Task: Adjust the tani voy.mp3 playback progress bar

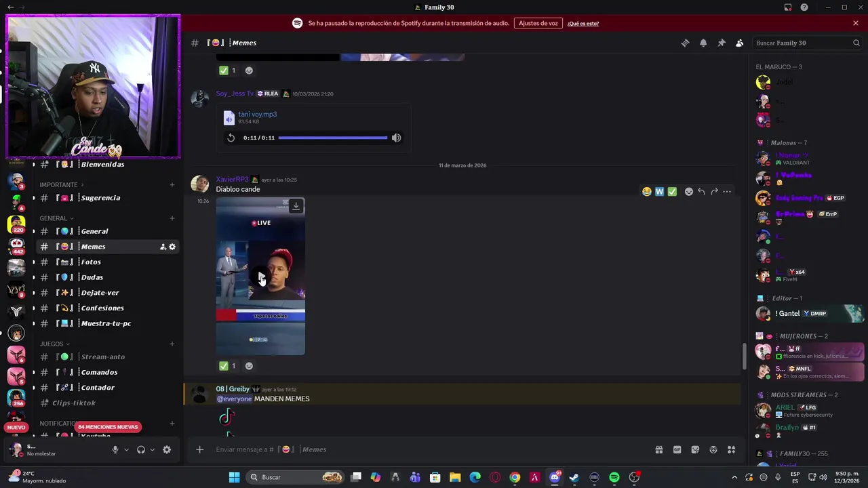Action: coord(332,138)
